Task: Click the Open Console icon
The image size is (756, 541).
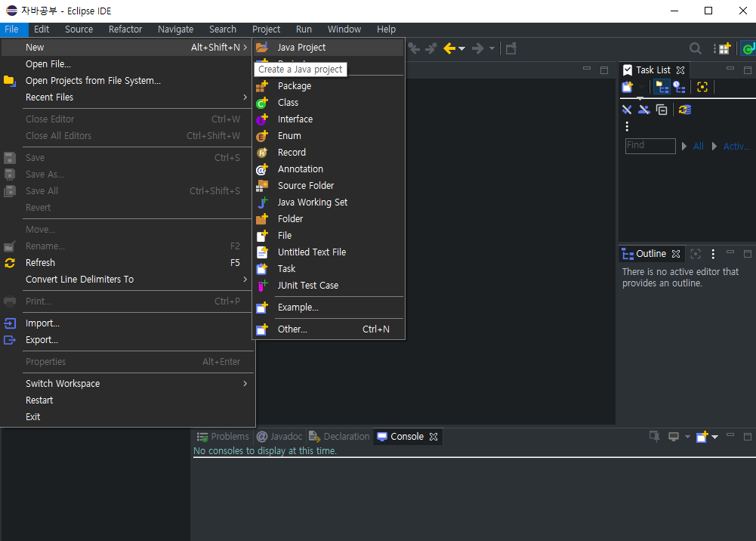Action: (x=702, y=437)
